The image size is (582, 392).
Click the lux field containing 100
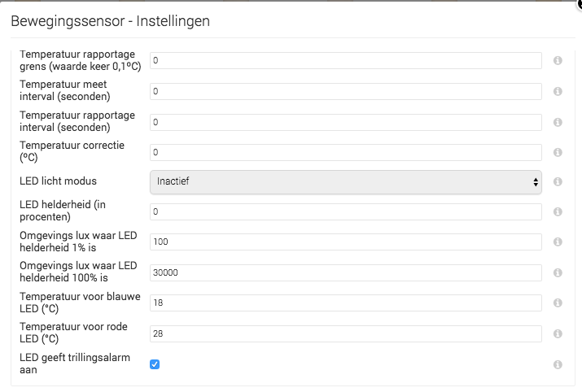point(345,242)
